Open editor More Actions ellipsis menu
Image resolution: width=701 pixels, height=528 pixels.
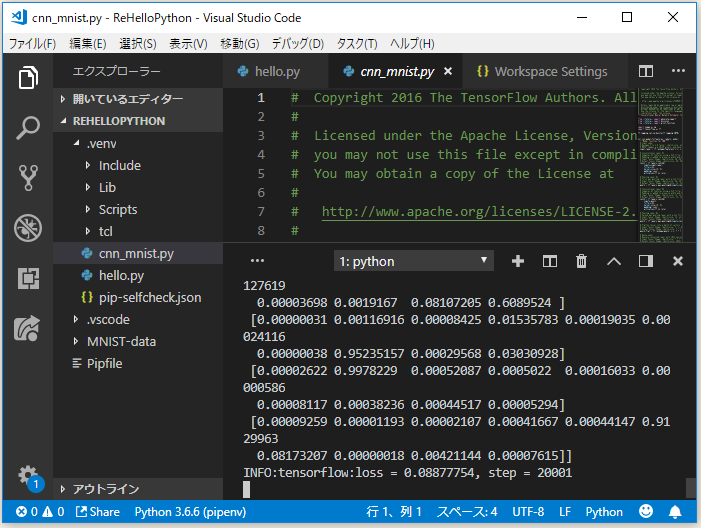(x=678, y=71)
